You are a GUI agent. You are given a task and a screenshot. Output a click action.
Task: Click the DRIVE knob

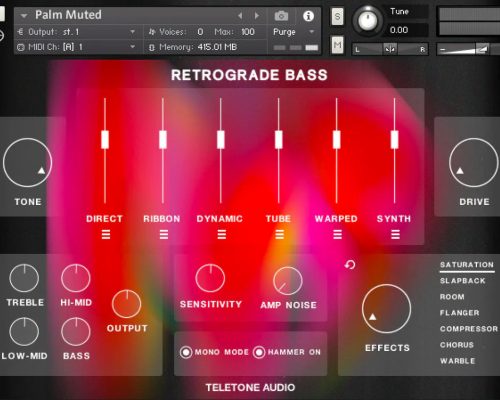[x=473, y=163]
